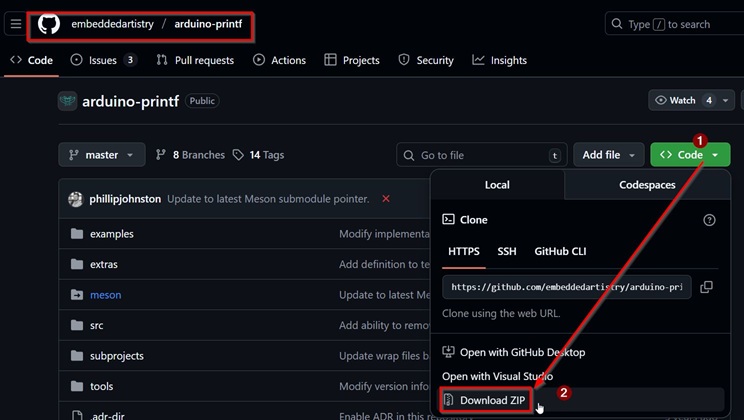Copy the clone URL to clipboard
This screenshot has width=744, height=420.
(707, 287)
